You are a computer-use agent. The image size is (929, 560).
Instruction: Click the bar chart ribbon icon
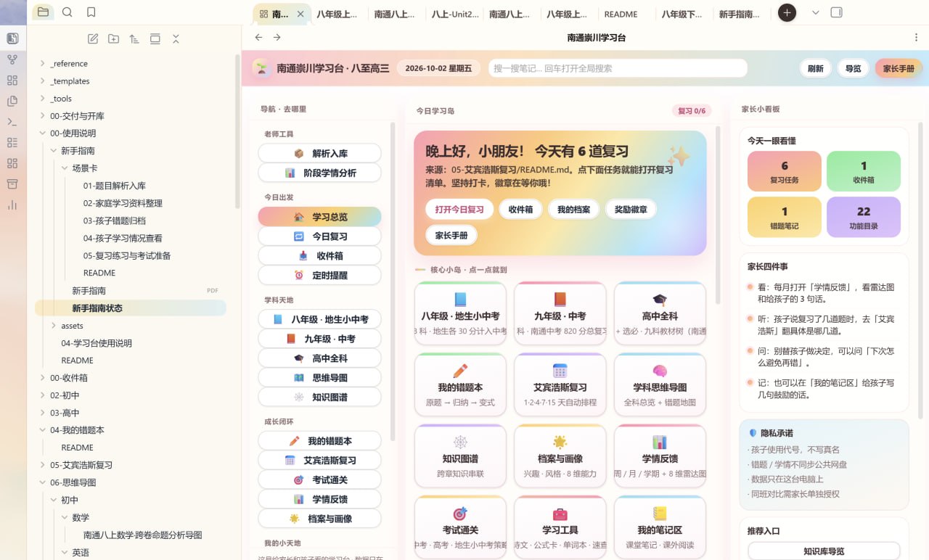[x=12, y=205]
